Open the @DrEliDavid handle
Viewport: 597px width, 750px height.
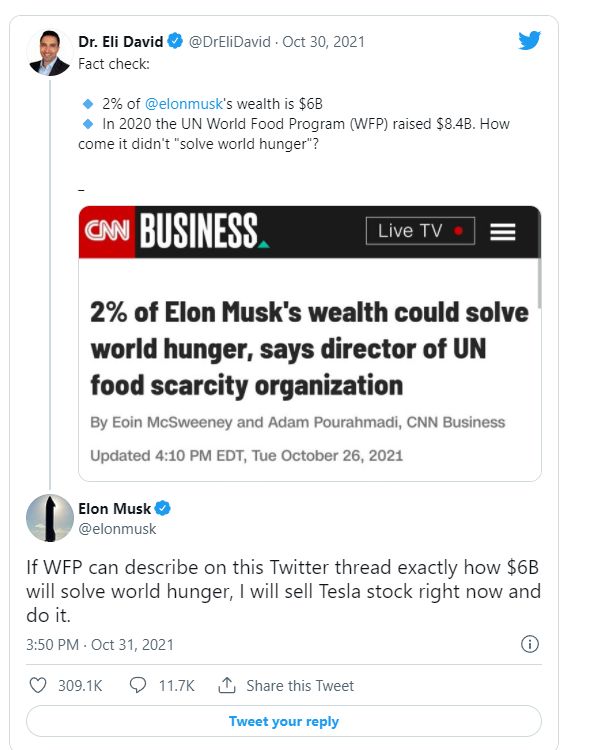pyautogui.click(x=230, y=42)
